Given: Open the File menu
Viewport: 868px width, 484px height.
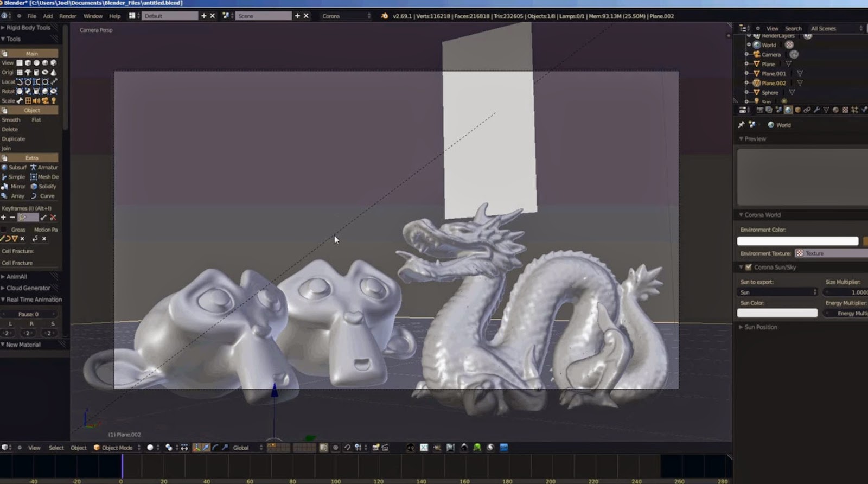Looking at the screenshot, I should click(32, 16).
